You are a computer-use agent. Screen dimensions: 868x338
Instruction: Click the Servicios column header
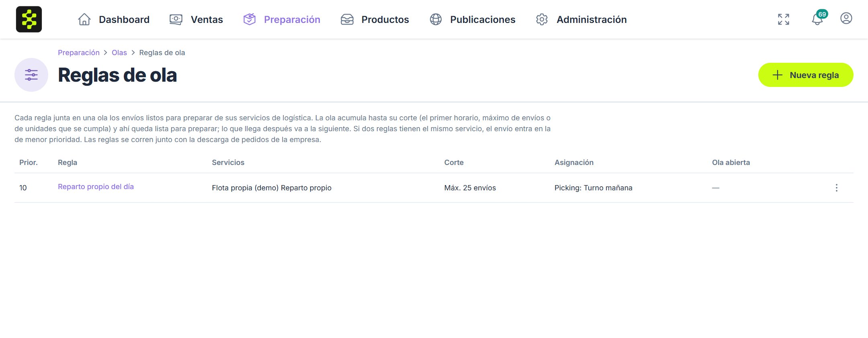coord(228,163)
